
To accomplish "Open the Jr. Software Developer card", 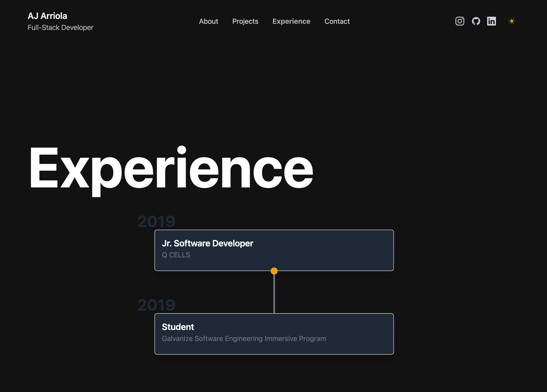I will click(x=274, y=250).
